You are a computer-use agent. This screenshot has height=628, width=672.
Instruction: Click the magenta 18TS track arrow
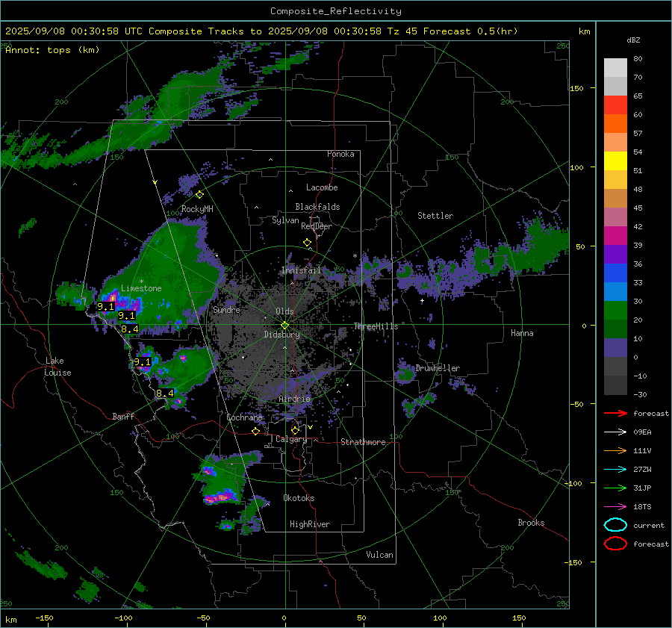(x=615, y=507)
